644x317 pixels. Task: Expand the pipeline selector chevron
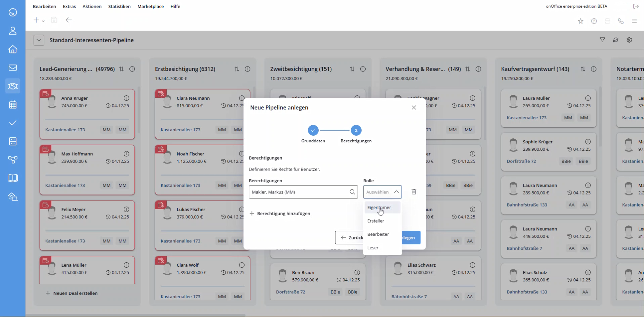(x=39, y=40)
